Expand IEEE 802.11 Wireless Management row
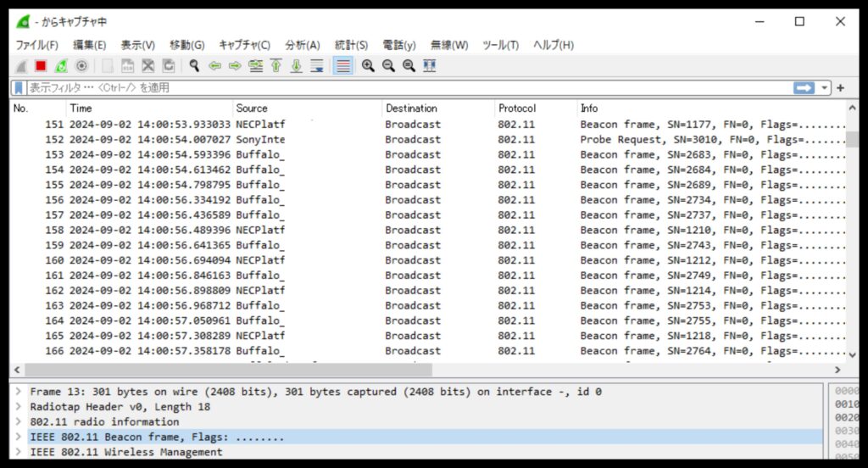Image resolution: width=868 pixels, height=468 pixels. coord(19,452)
